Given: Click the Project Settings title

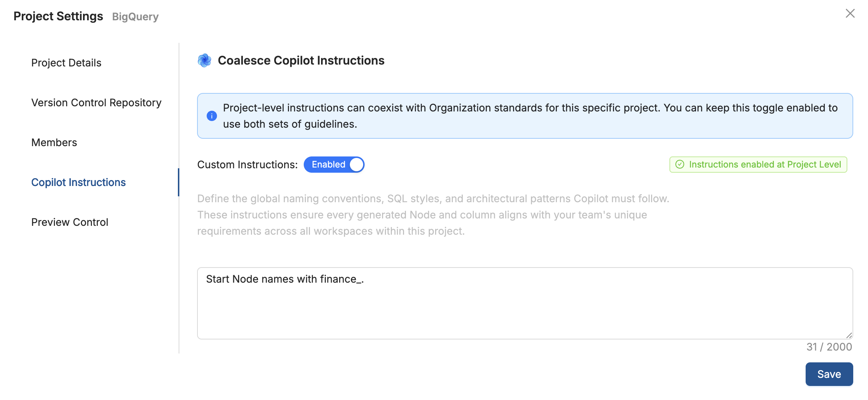Looking at the screenshot, I should point(58,16).
